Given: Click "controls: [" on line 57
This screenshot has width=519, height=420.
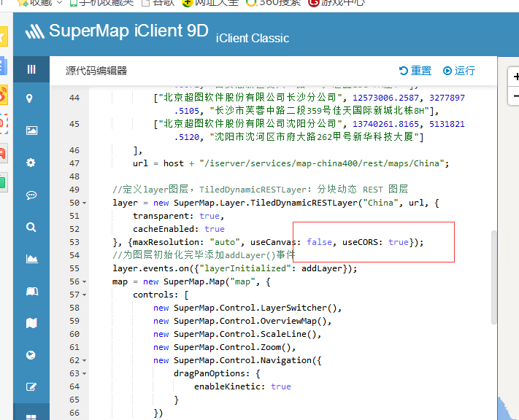Looking at the screenshot, I should coord(161,295).
